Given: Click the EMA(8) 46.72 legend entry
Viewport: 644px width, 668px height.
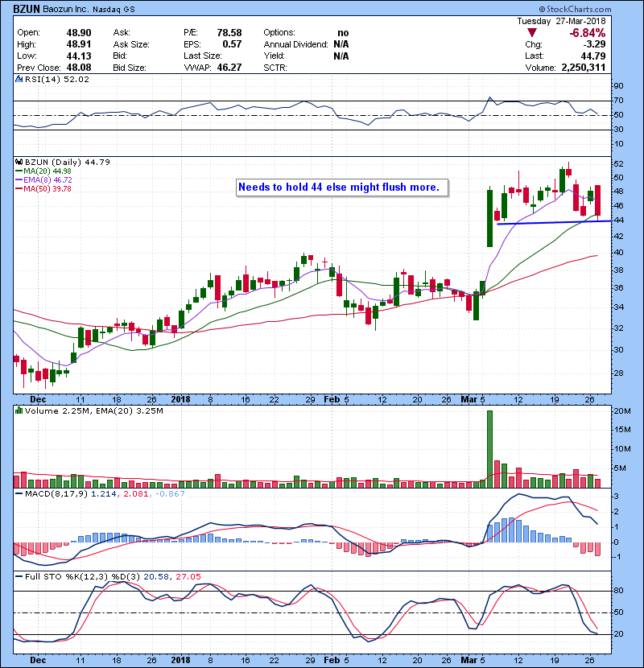Looking at the screenshot, I should 43,179.
